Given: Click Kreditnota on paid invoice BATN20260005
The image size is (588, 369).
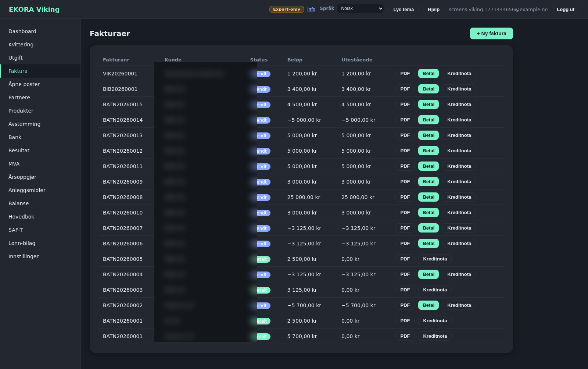Looking at the screenshot, I should point(435,259).
